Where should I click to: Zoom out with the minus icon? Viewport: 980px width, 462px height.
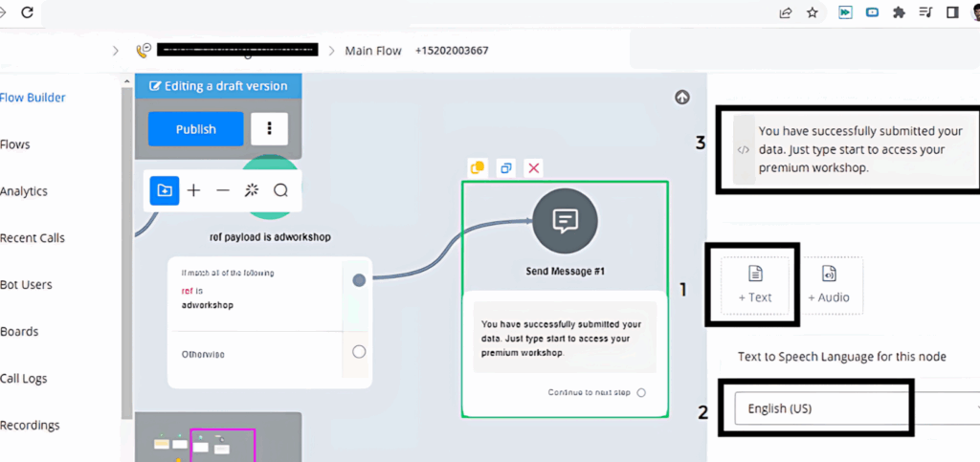click(x=223, y=190)
